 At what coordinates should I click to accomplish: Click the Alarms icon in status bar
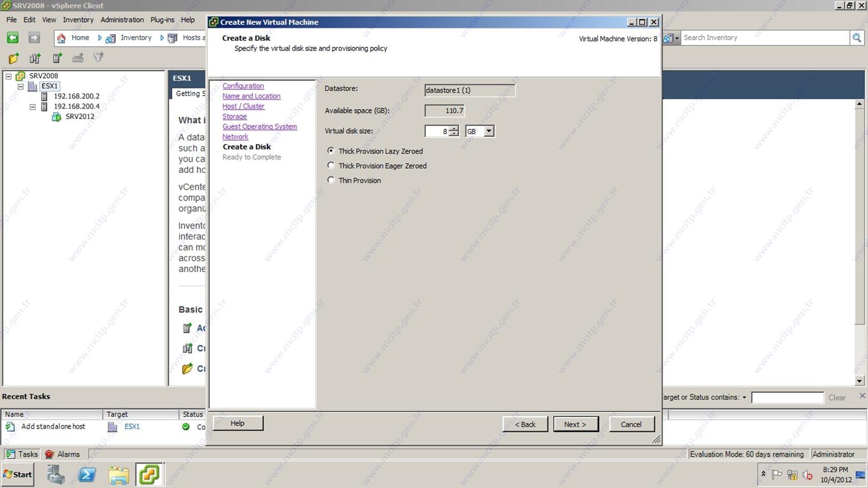49,454
